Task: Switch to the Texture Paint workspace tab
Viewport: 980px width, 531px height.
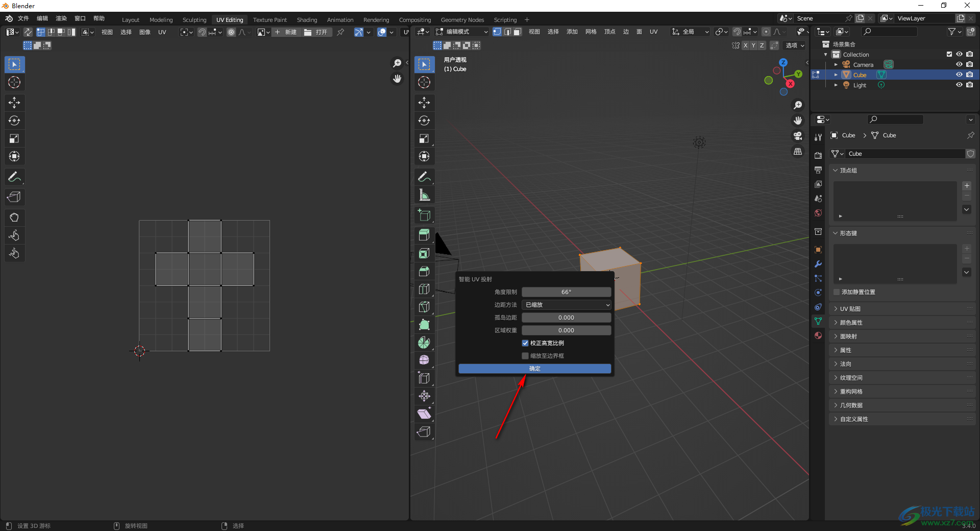Action: point(269,20)
